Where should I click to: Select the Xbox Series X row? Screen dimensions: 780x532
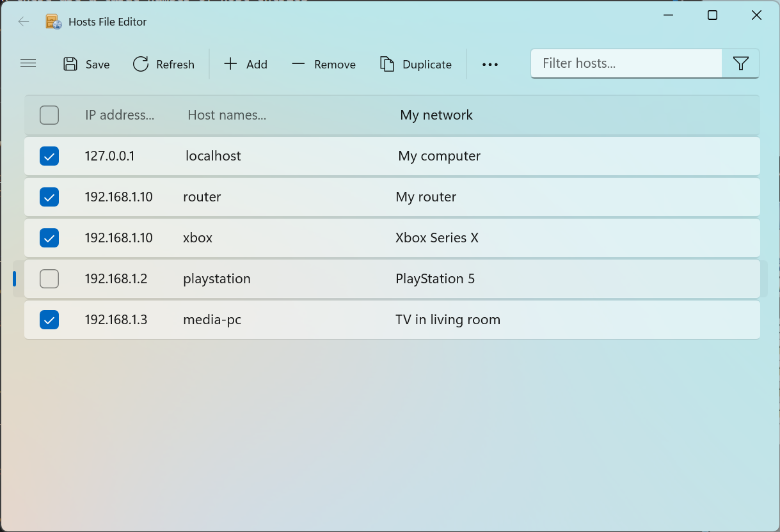tap(392, 238)
